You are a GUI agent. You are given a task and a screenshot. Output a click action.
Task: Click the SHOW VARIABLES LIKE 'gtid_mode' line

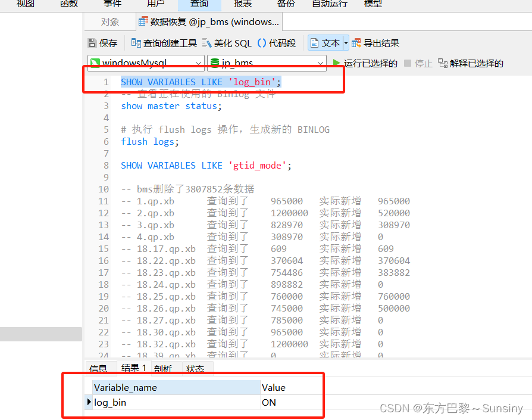(x=206, y=166)
